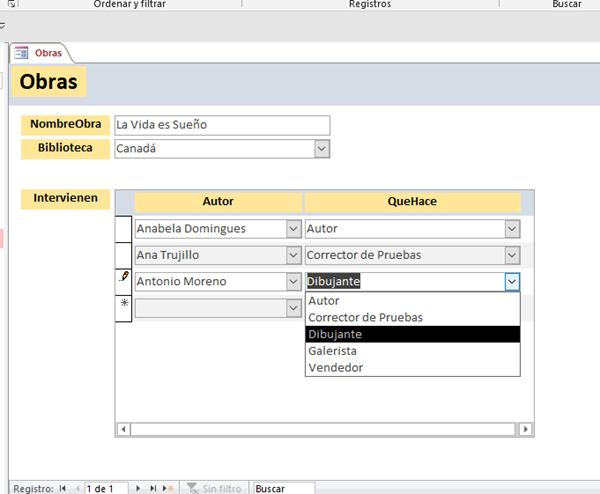Open the Autor dropdown for Antonio Moreno
Viewport: 600px width, 494px height.
[293, 281]
